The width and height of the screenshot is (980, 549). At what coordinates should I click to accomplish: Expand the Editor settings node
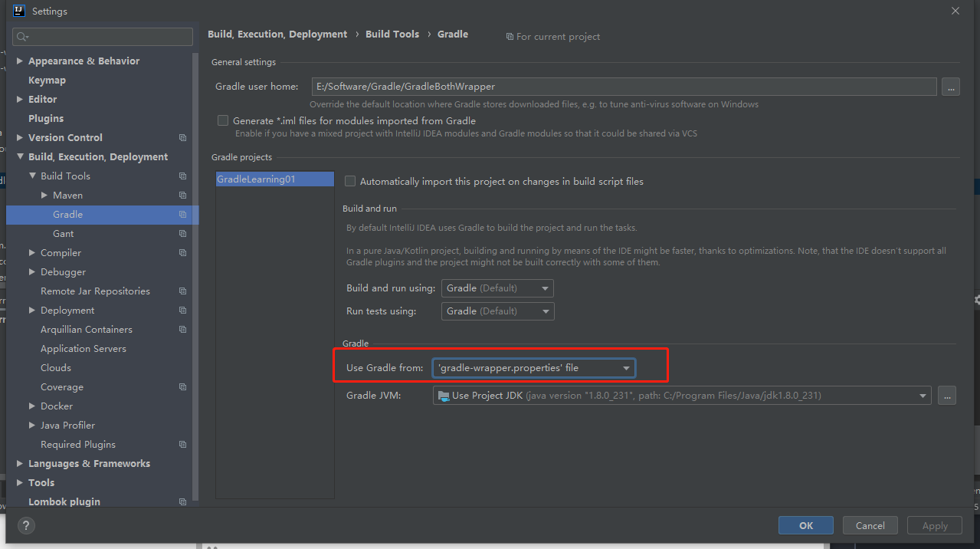20,100
